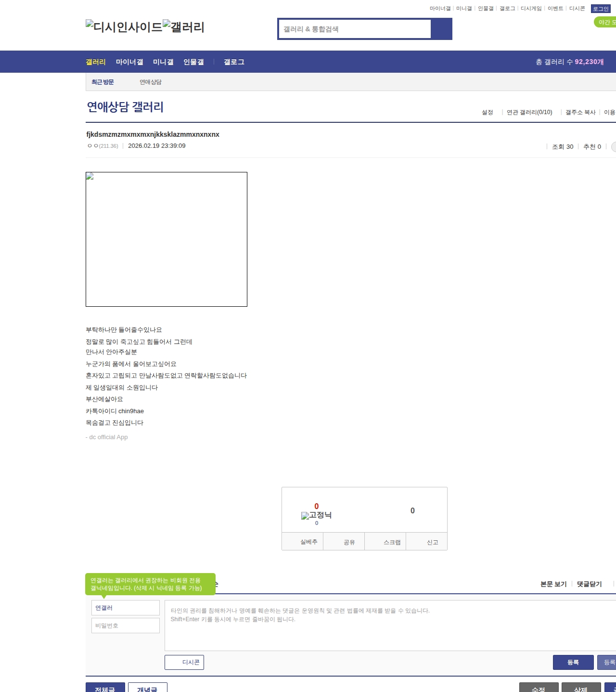Click the green 연갤러 nickname tooltip
The width and height of the screenshot is (616, 692).
pyautogui.click(x=150, y=584)
